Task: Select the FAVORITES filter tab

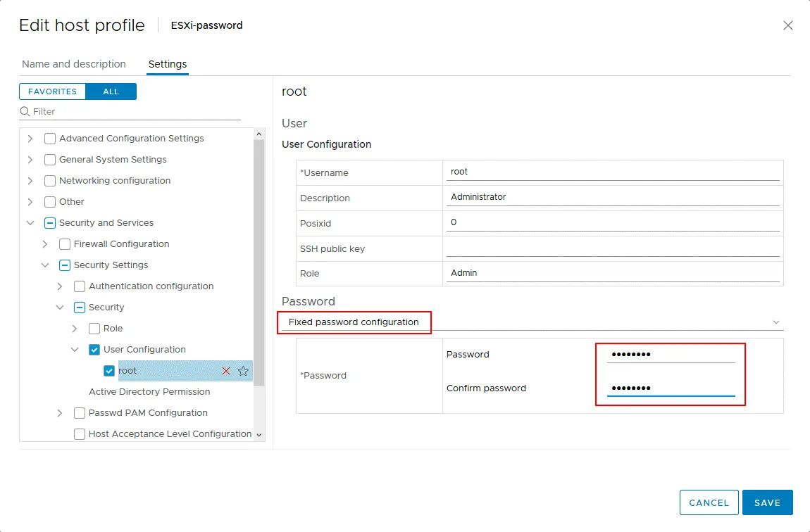Action: point(52,91)
